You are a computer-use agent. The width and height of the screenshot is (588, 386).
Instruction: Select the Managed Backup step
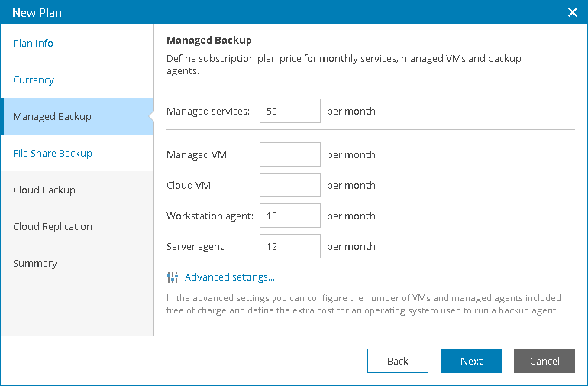(x=52, y=117)
